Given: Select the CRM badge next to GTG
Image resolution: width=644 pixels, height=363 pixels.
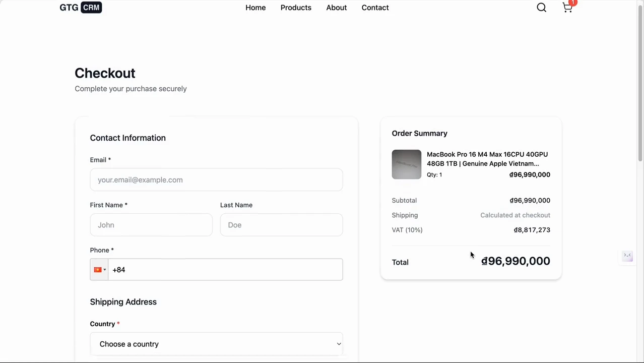Looking at the screenshot, I should click(x=91, y=8).
